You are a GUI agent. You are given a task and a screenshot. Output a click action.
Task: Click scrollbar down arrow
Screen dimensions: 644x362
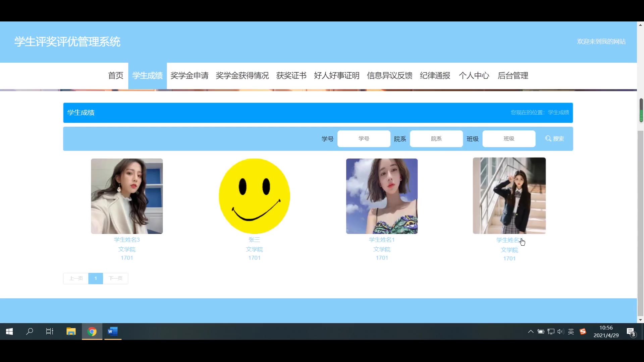click(x=641, y=320)
